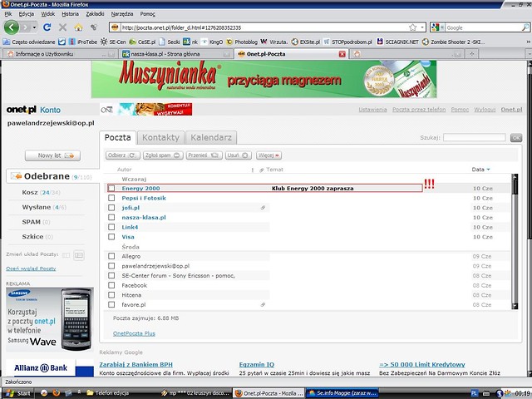Check the favore.pl message checkbox
The height and width of the screenshot is (399, 532).
tap(111, 305)
